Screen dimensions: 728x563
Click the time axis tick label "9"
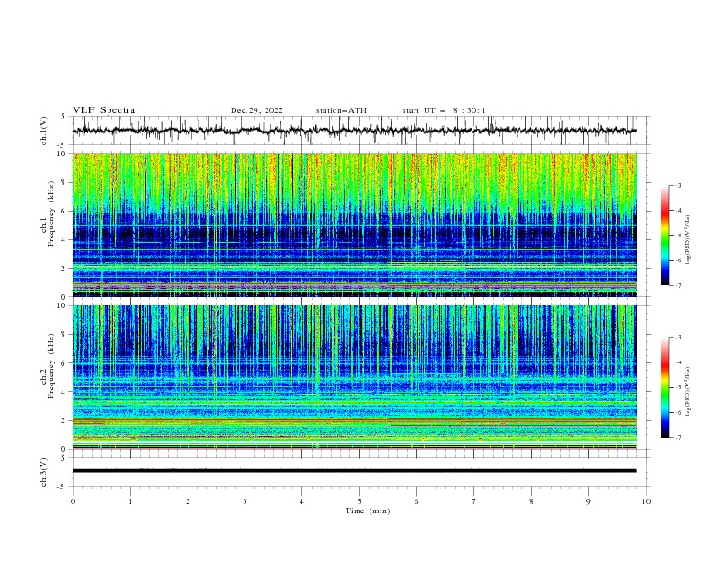[588, 501]
